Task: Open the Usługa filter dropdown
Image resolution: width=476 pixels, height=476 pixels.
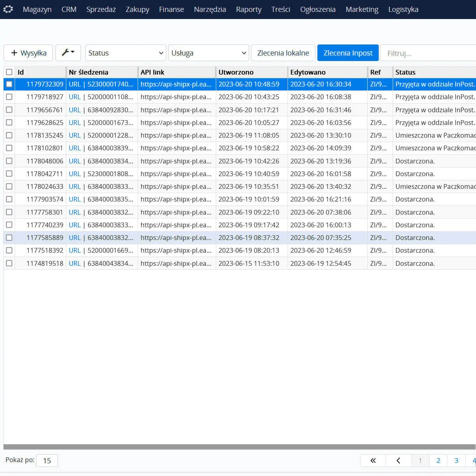Action: coord(209,53)
